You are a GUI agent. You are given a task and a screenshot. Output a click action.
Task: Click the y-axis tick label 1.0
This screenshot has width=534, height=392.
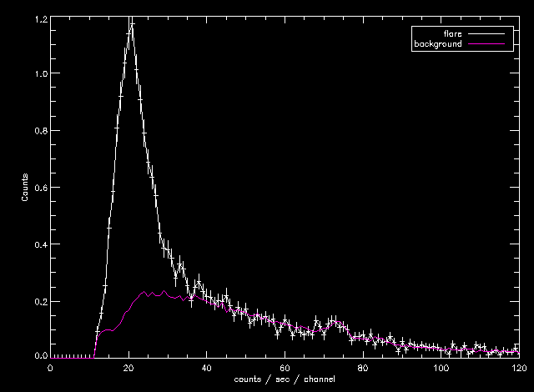point(41,73)
